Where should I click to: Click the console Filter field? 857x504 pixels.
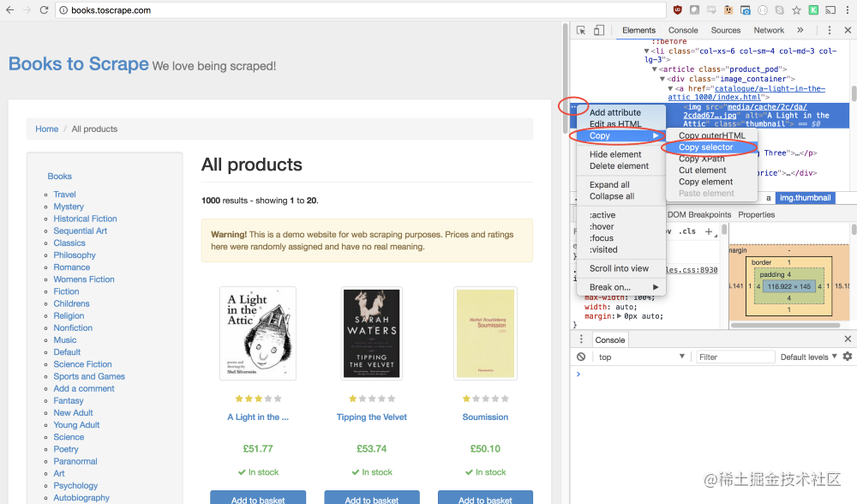tap(734, 357)
